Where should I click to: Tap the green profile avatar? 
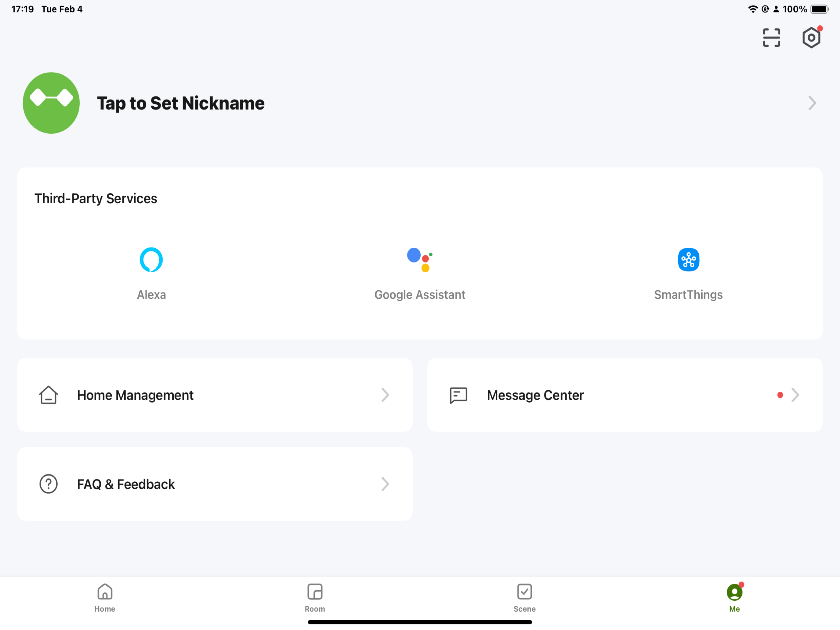tap(51, 103)
